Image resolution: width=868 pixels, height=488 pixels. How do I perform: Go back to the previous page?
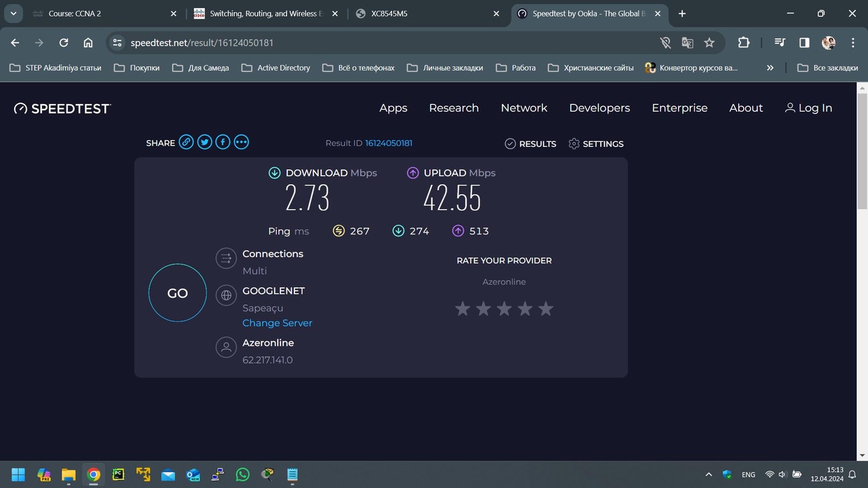click(x=15, y=43)
